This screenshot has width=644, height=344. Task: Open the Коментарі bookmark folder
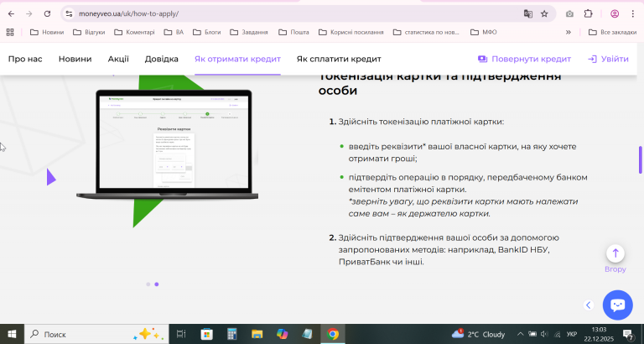134,32
